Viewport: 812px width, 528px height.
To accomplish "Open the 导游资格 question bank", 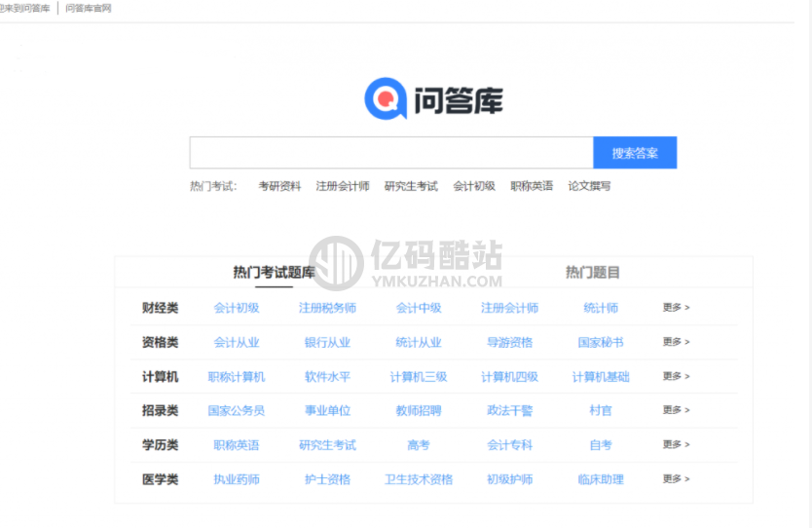I will pos(509,342).
